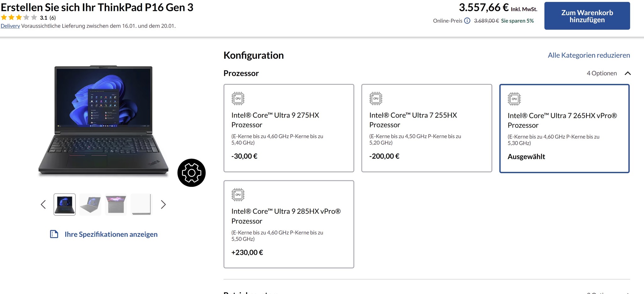Image resolution: width=644 pixels, height=294 pixels.
Task: Open Ihre Spezifikationen anzeigen link
Action: (x=111, y=234)
